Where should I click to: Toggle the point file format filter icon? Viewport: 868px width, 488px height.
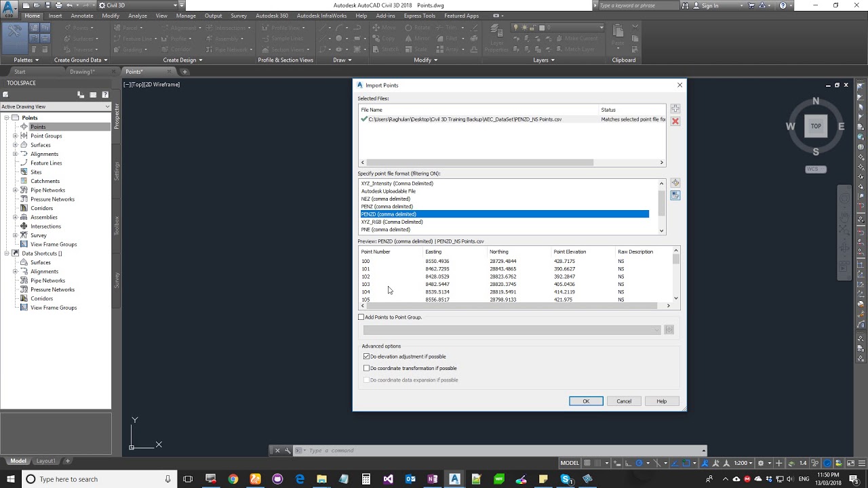pyautogui.click(x=675, y=195)
